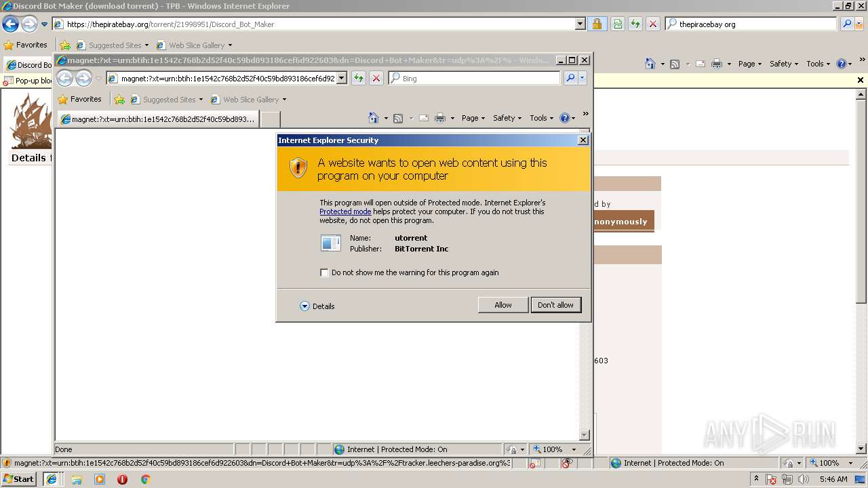Image resolution: width=868 pixels, height=488 pixels.
Task: Click Add to Favorites bar icon, main window
Action: [x=65, y=45]
